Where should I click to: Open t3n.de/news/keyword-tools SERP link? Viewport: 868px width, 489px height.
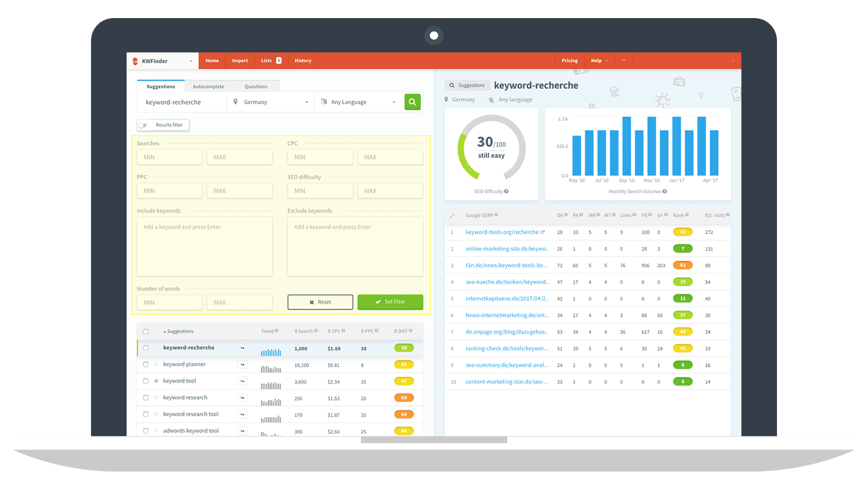(507, 265)
